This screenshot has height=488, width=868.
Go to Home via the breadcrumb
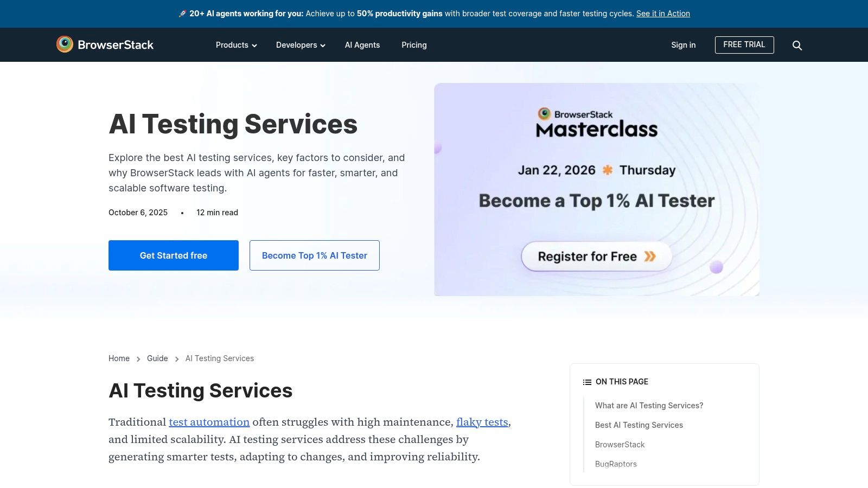click(x=119, y=358)
